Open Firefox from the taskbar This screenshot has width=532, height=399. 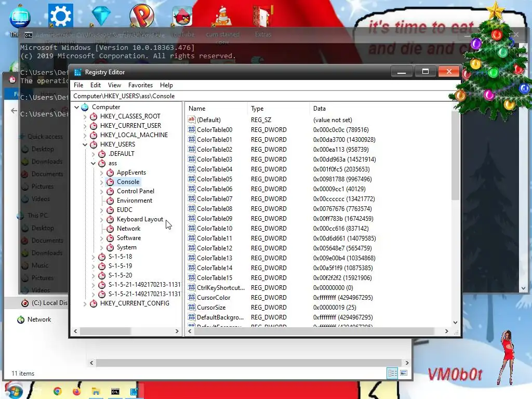[77, 392]
